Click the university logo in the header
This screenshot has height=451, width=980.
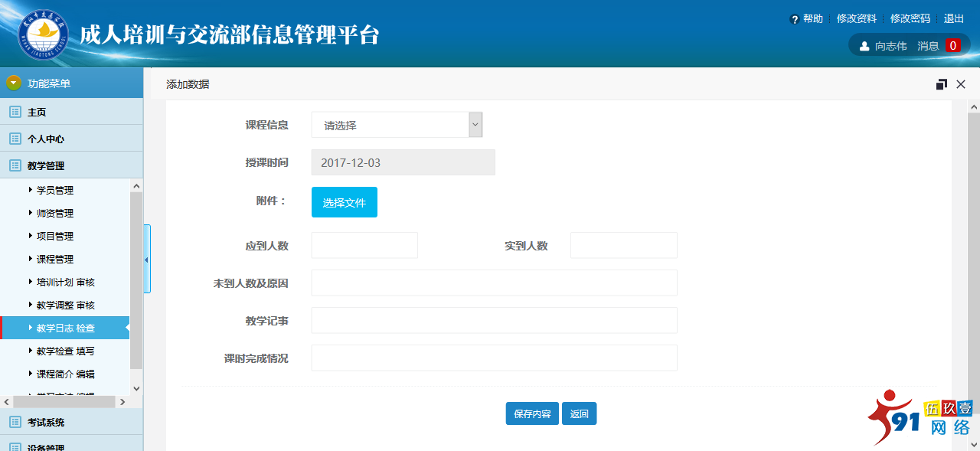coord(44,35)
